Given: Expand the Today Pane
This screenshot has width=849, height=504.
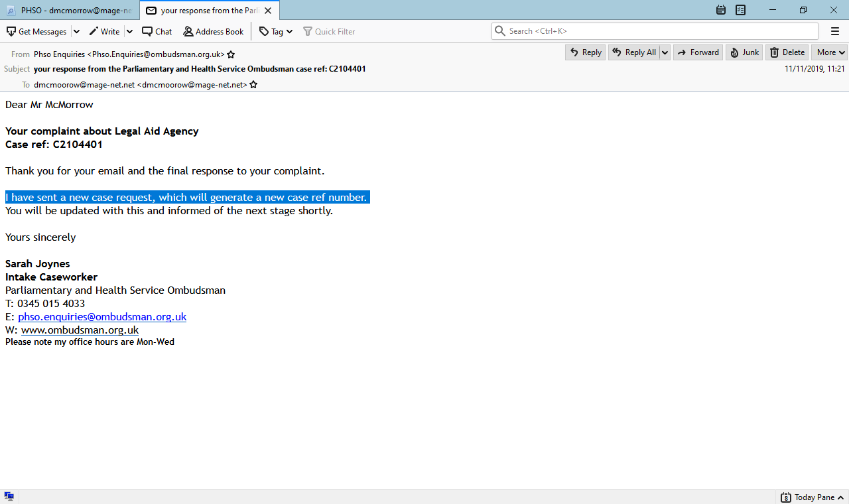Looking at the screenshot, I should [813, 497].
